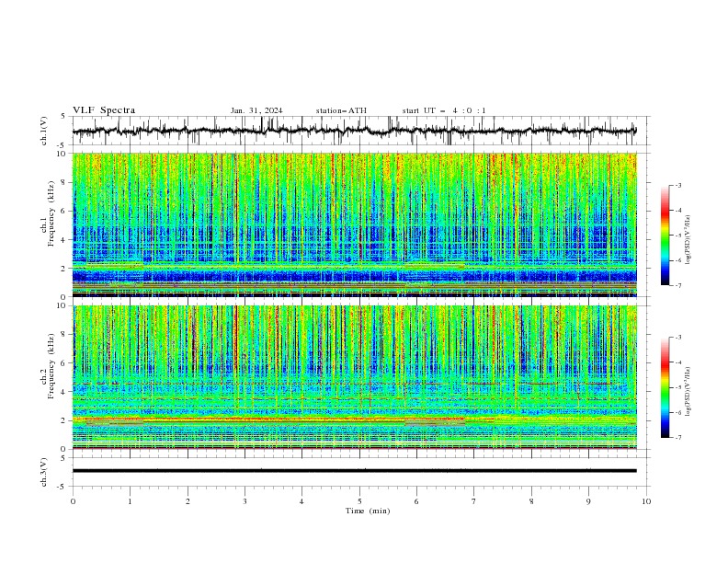Click time axis tick label "9"

coord(588,501)
